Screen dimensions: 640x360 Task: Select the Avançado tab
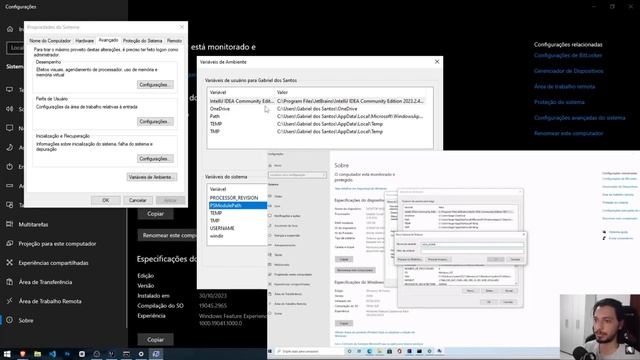(108, 40)
